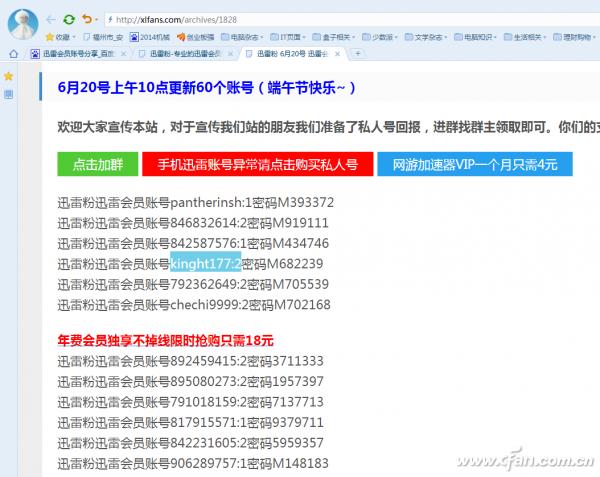Expand the IT页面 bookmark folder
The width and height of the screenshot is (600, 477).
click(288, 37)
